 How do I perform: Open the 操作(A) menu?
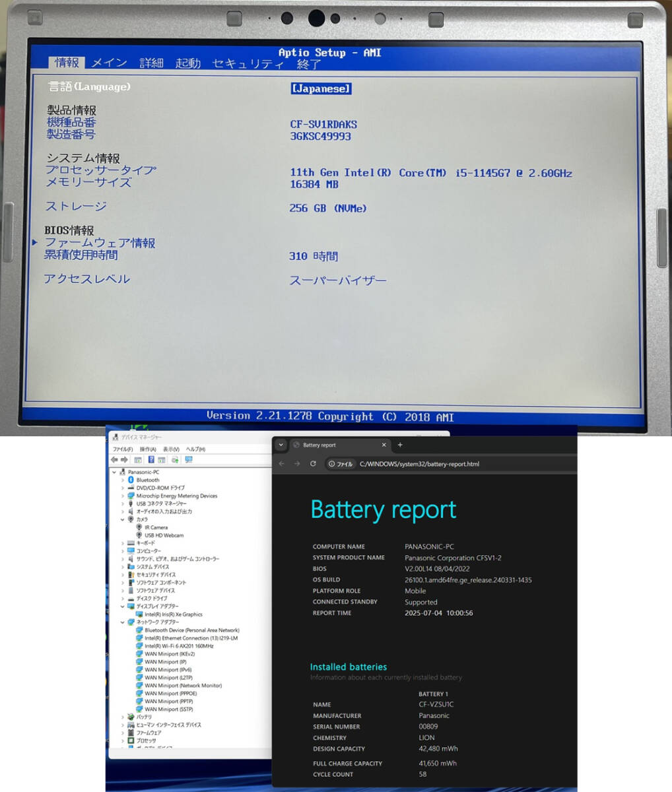point(147,449)
